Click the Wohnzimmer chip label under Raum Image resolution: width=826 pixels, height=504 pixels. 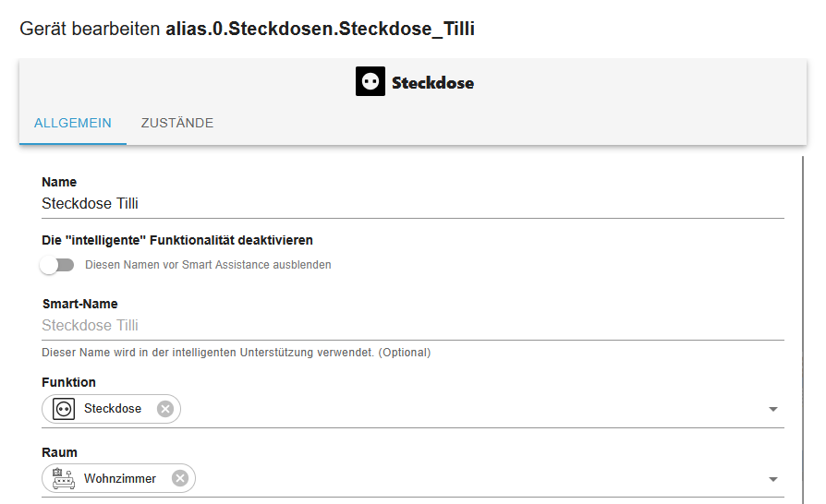[120, 478]
